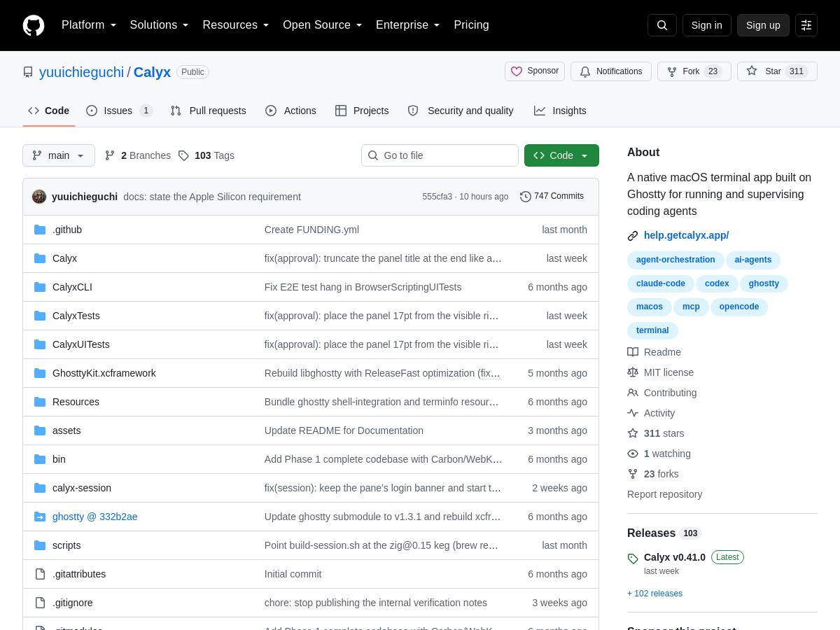Open the Platform menu
Screen dimensions: 840x630
pyautogui.click(x=89, y=25)
